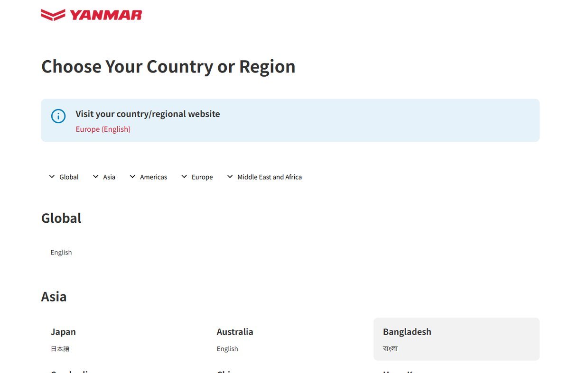Click the info circle icon

[x=58, y=116]
